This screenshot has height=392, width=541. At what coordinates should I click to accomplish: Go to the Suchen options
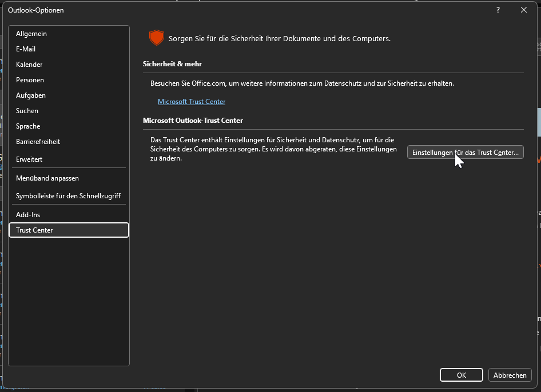27,111
